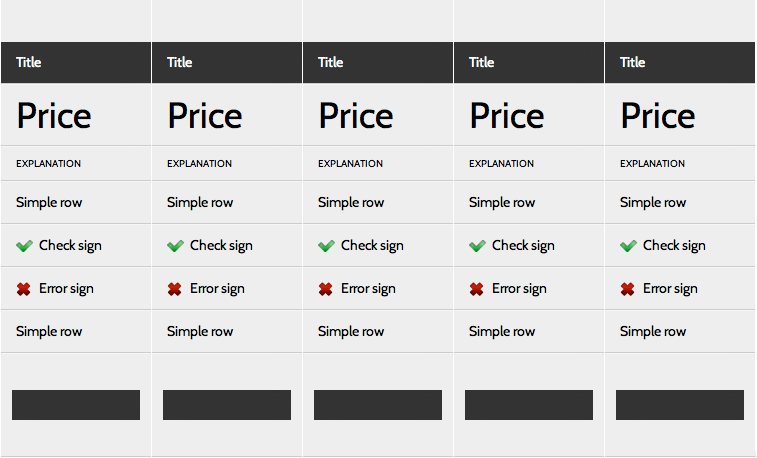This screenshot has width=757, height=458.
Task: Click the red error X in fifth column
Action: click(628, 289)
